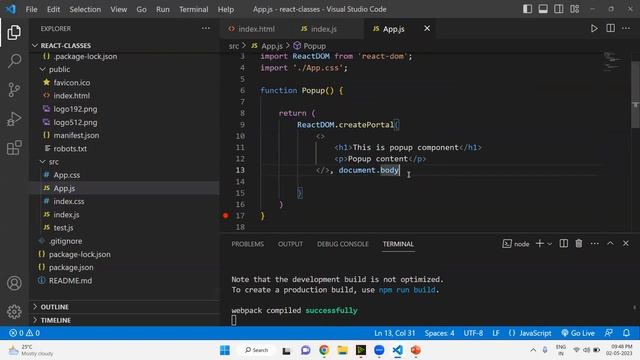Open the Run menu
Screen dimensions: 640x360
pyautogui.click(x=162, y=9)
